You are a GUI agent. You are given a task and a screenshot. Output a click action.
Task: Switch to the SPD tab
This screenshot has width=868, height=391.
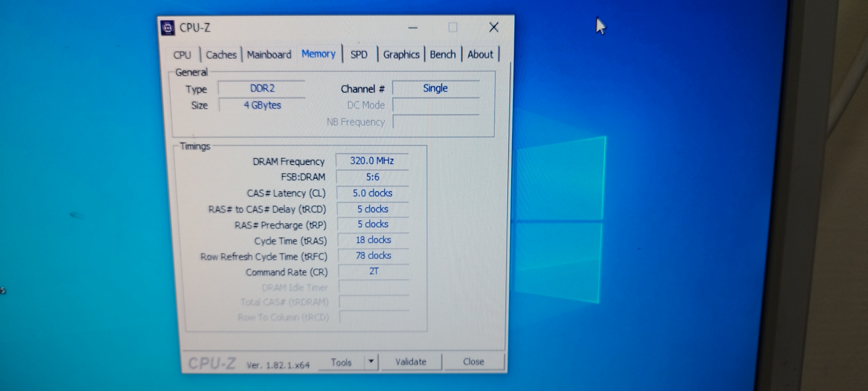click(x=358, y=55)
